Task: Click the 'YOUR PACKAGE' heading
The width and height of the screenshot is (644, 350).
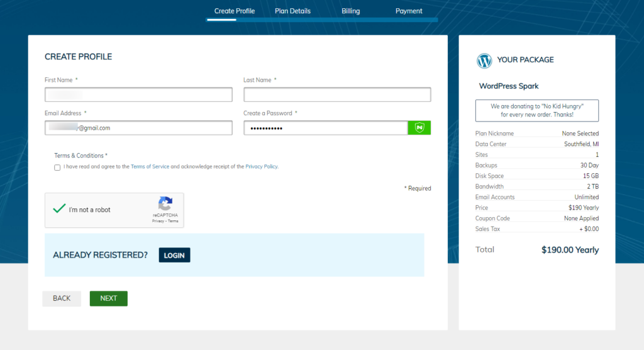Action: tap(525, 60)
